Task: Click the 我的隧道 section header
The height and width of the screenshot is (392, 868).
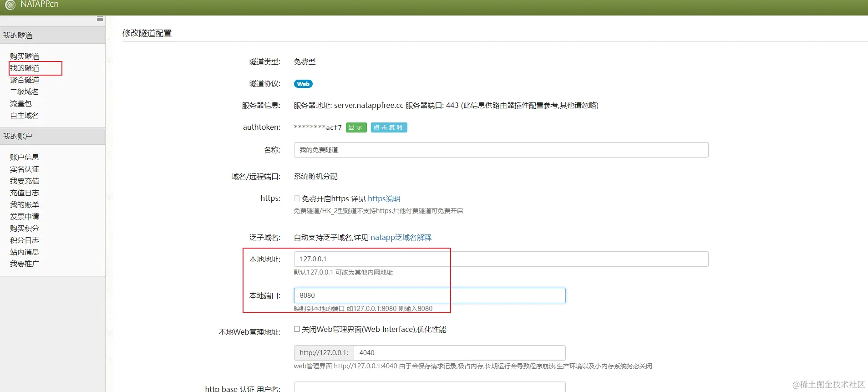Action: pos(52,35)
